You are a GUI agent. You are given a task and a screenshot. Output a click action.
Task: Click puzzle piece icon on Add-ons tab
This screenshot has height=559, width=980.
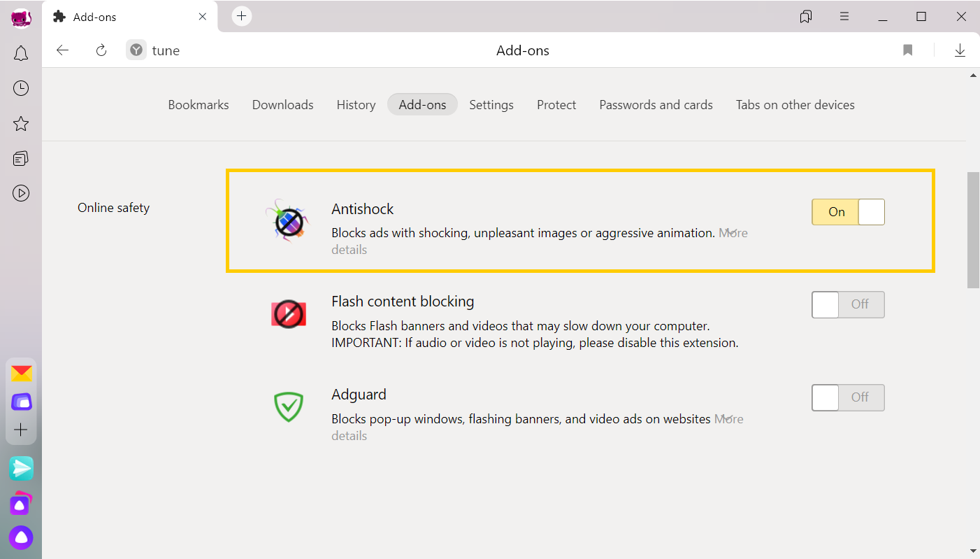[x=60, y=16]
